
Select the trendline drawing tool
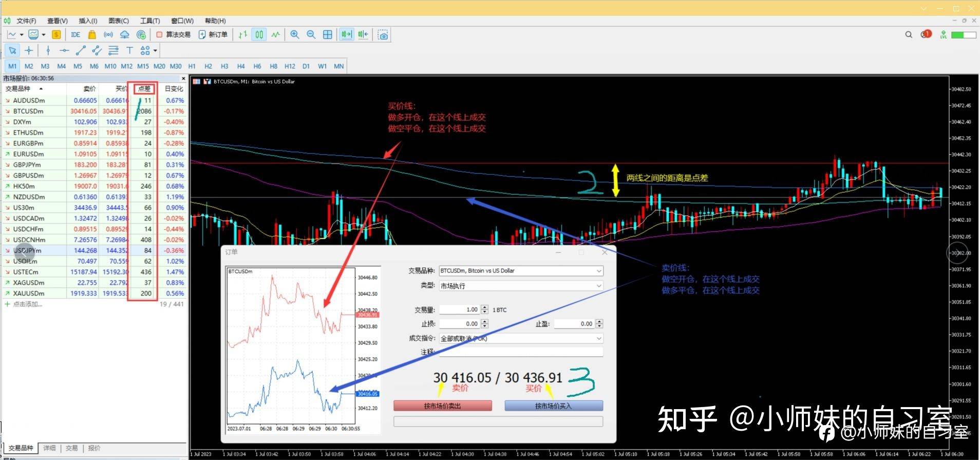pos(81,50)
